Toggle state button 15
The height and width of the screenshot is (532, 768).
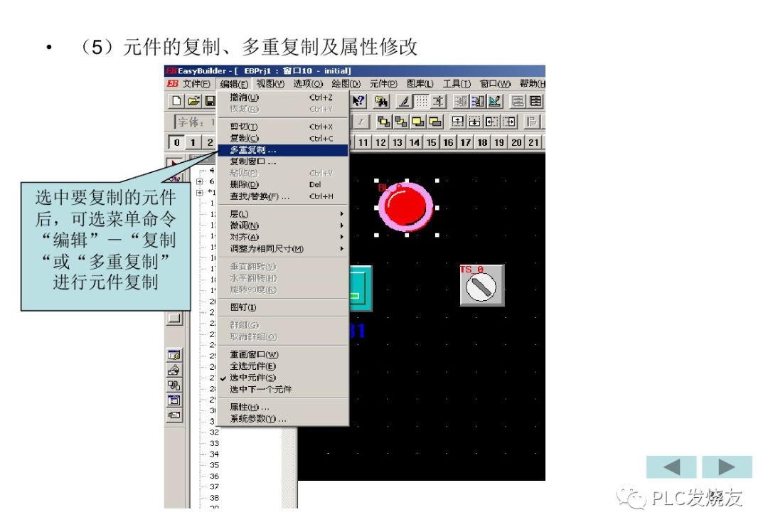[x=431, y=142]
